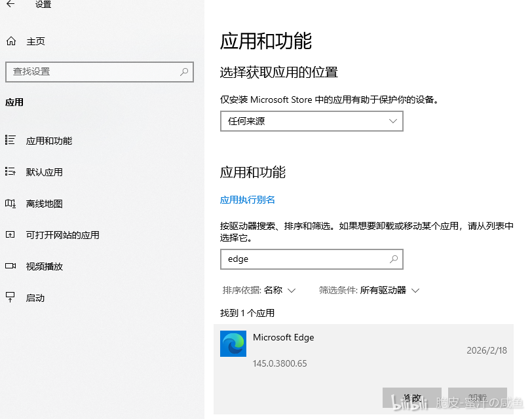
Task: Open the 排序依据: 名称 sort dropdown
Action: 259,290
